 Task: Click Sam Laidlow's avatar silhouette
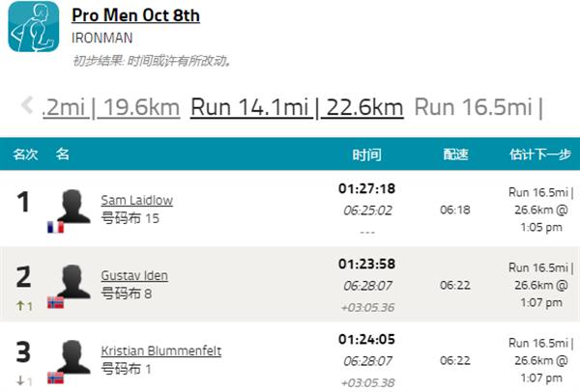[71, 206]
